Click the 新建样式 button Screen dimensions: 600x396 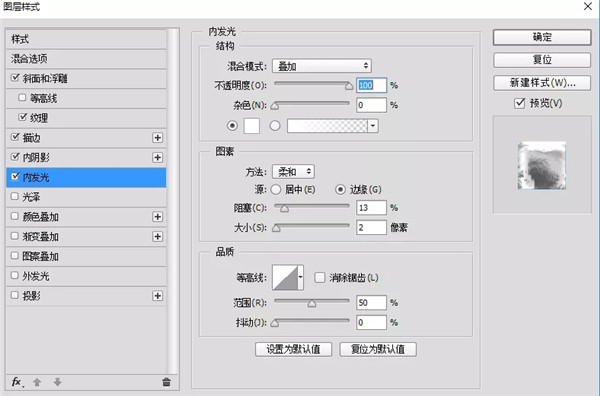pyautogui.click(x=542, y=83)
